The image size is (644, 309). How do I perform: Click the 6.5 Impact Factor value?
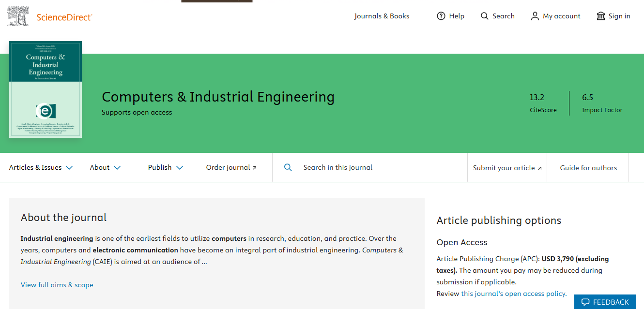click(x=587, y=97)
